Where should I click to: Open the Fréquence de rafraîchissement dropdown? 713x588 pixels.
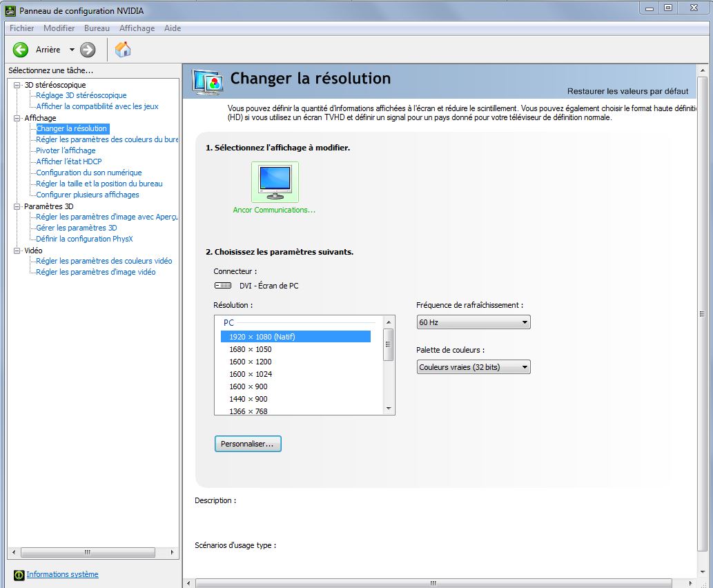pos(473,322)
